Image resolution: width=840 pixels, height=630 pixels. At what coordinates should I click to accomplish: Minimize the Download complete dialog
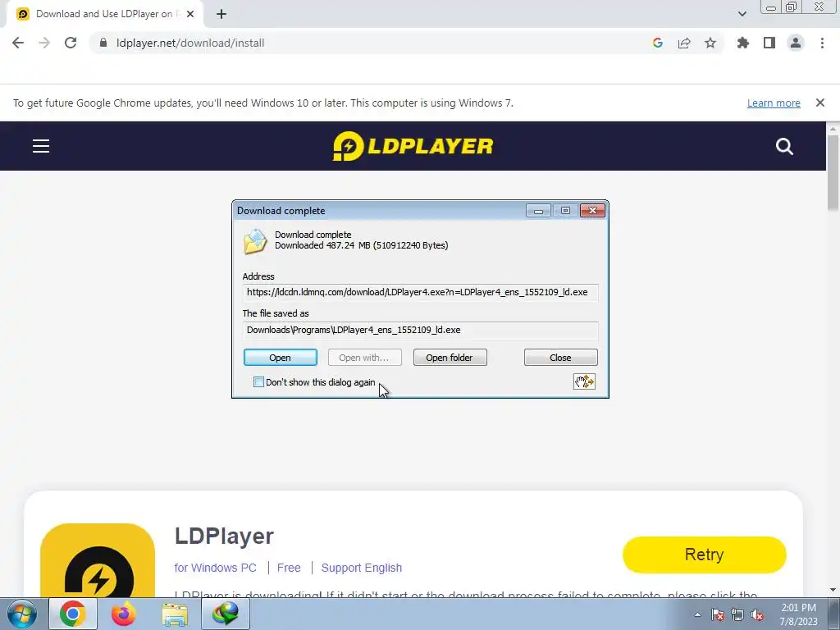tap(538, 211)
